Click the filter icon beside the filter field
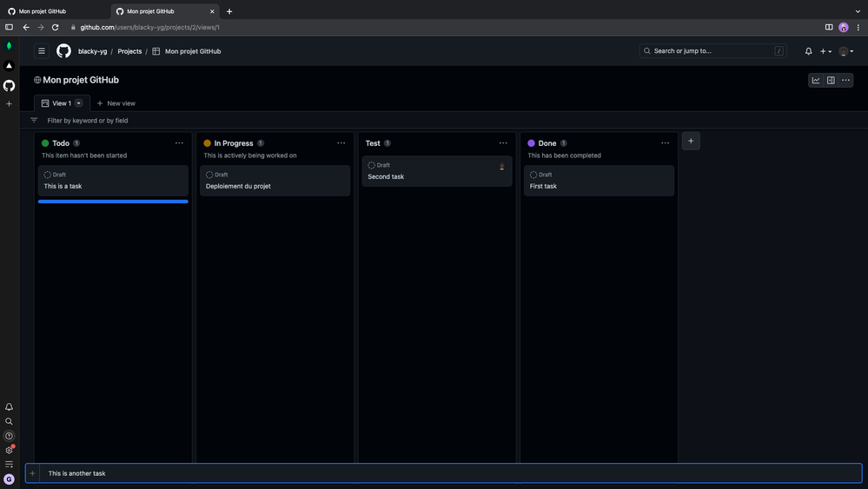Viewport: 868px width, 489px height. pos(34,120)
